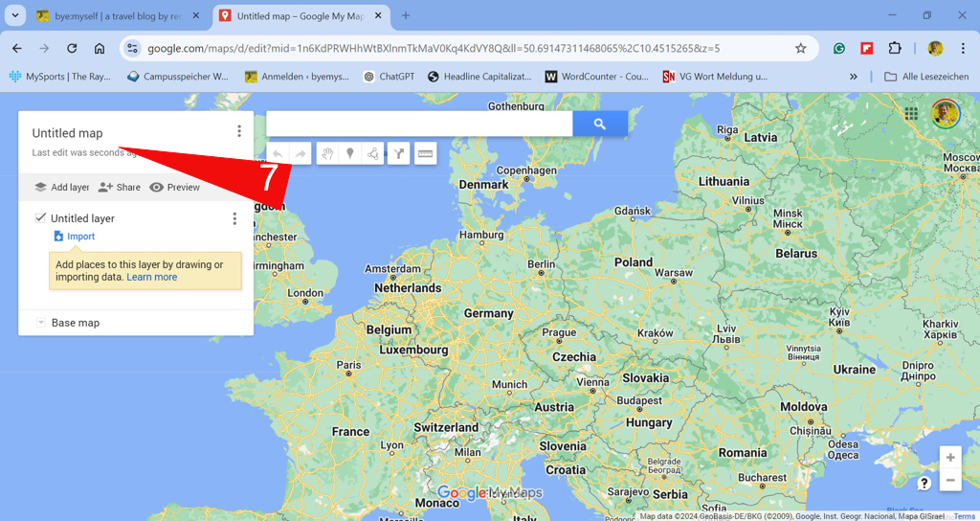Screen dimensions: 980x521
Task: Open the Chrome profile avatar
Action: (x=935, y=48)
